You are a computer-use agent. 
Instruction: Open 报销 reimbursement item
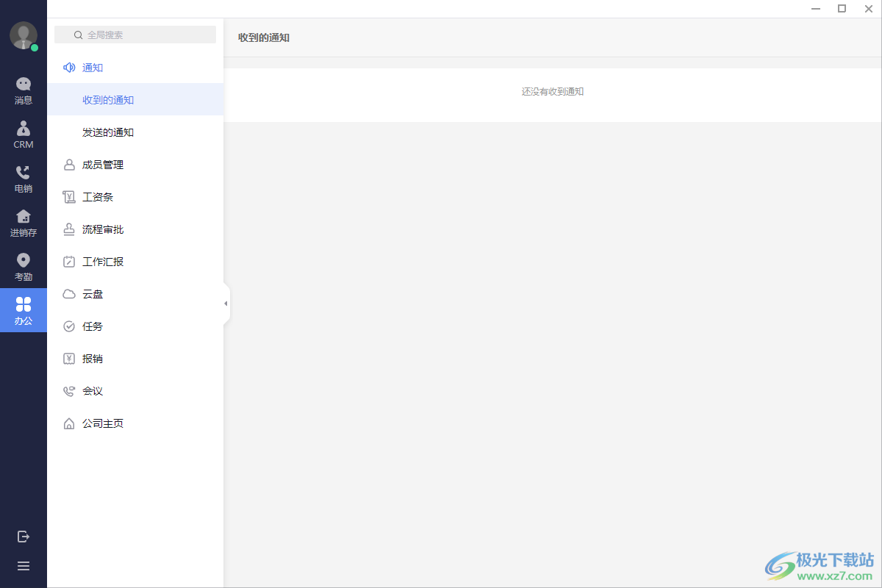135,359
